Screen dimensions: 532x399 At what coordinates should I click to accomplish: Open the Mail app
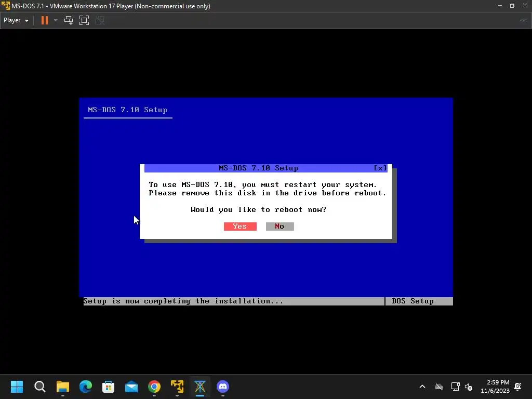tap(131, 387)
